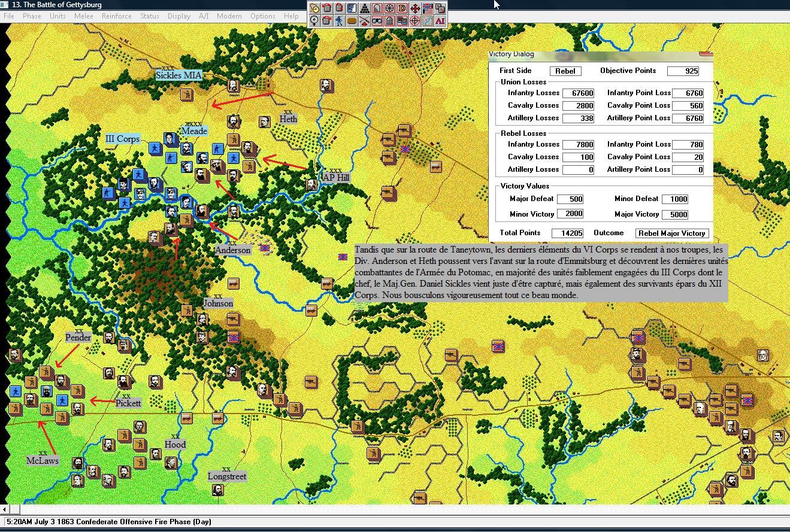This screenshot has height=532, width=790.
Task: Click the clockwise rotate icon in bottom toolbar row
Action: 326,21
